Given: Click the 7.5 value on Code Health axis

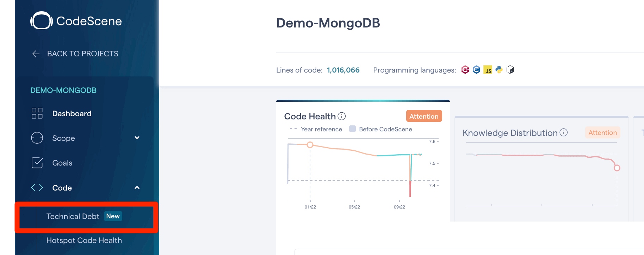Looking at the screenshot, I should pos(432,163).
